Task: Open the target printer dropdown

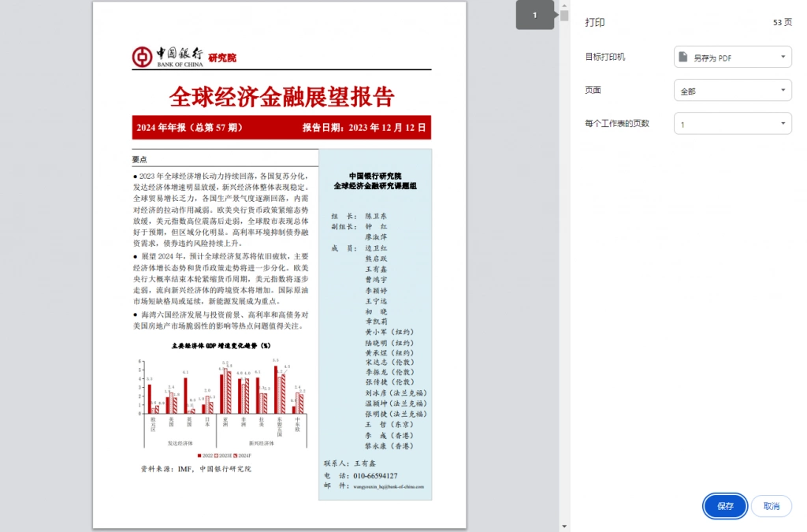Action: click(732, 57)
